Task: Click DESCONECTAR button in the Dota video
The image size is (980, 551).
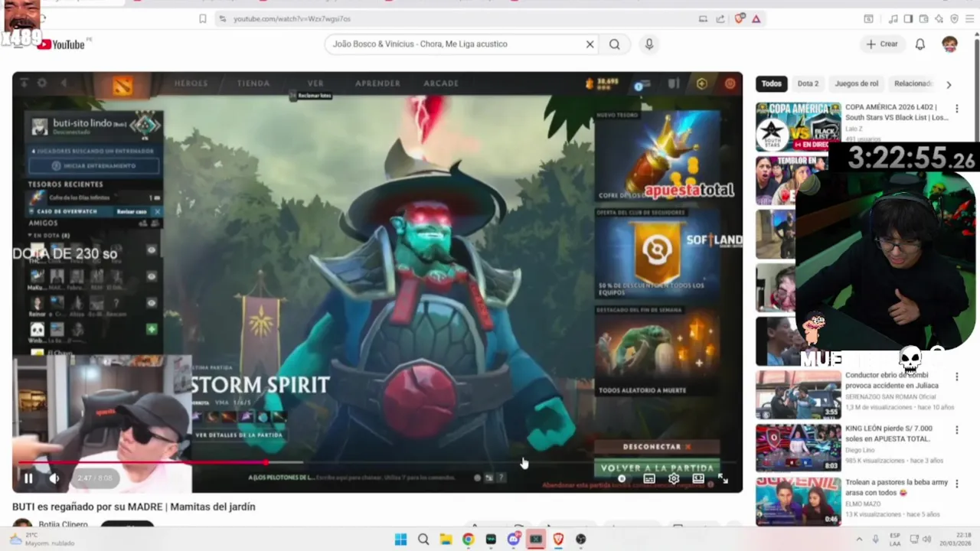Action: point(657,447)
